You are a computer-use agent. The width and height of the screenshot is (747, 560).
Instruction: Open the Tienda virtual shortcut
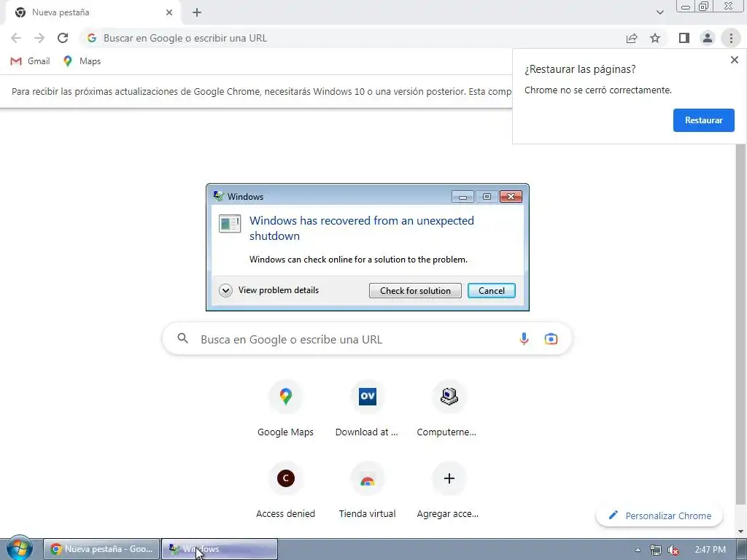(367, 491)
